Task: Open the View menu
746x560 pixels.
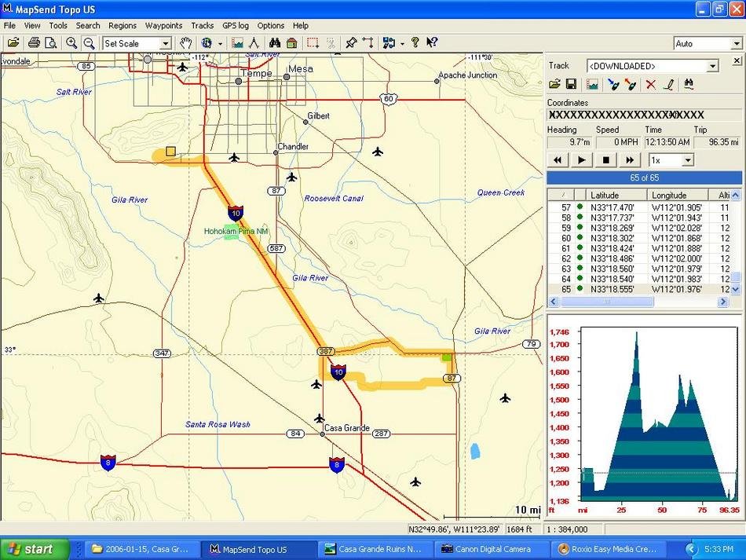Action: point(32,26)
